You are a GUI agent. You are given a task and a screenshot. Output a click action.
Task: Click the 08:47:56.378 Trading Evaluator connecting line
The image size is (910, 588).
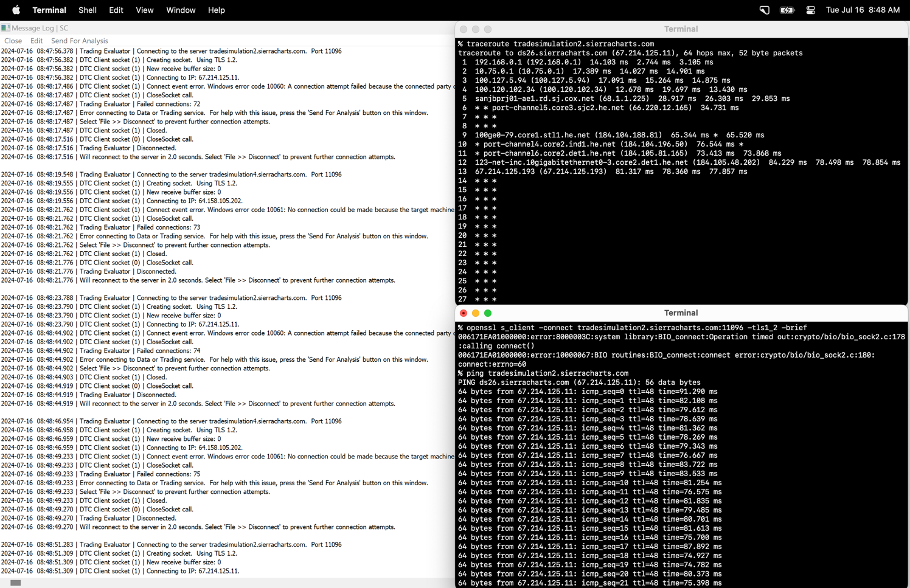point(172,51)
